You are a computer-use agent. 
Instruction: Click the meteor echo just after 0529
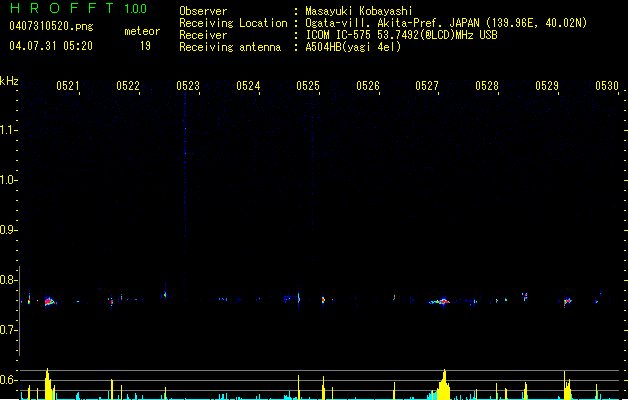pos(567,301)
